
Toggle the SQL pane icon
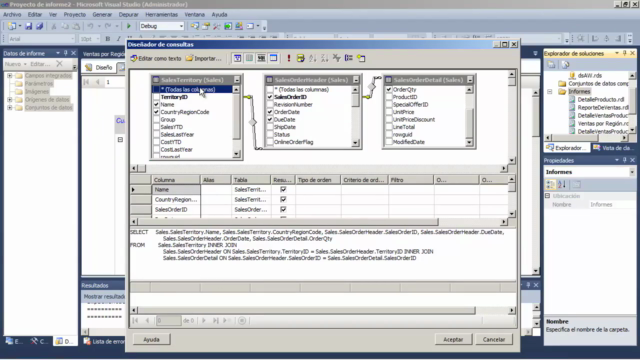tap(261, 58)
